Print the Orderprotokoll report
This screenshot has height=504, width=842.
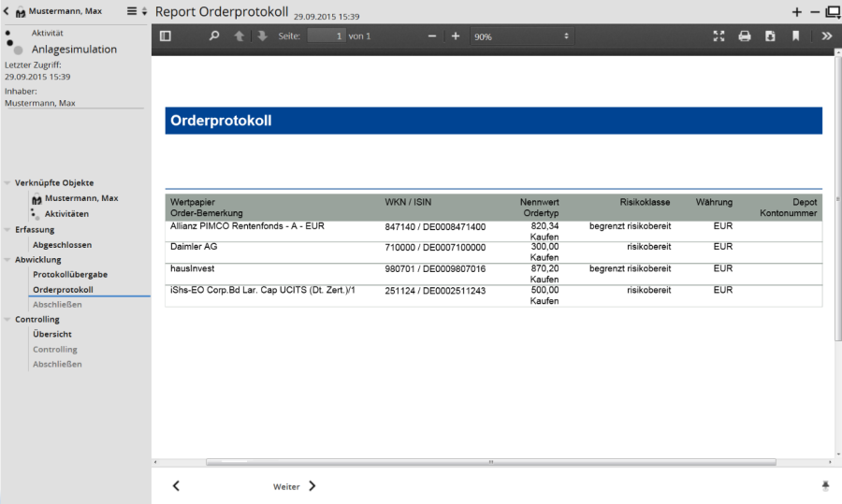pyautogui.click(x=745, y=36)
